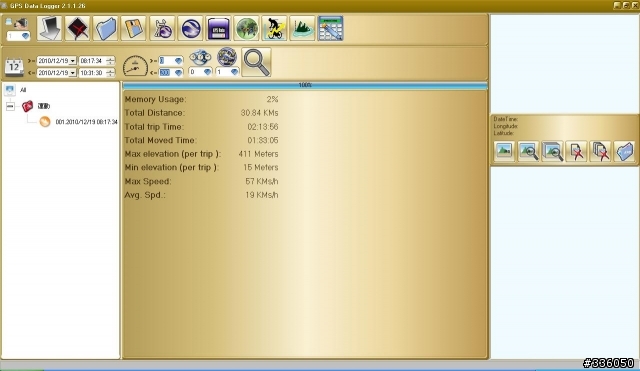Select track 001.2010/12/19 08:17:34

pyautogui.click(x=87, y=122)
